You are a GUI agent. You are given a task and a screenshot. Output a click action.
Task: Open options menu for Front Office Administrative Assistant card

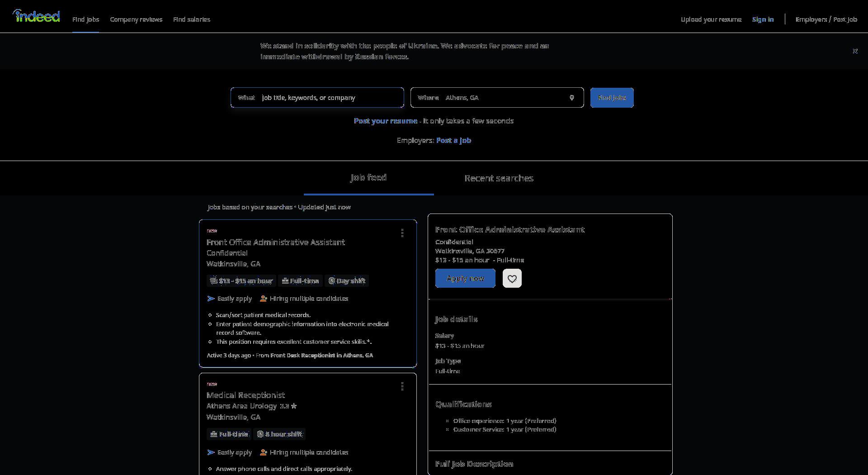402,233
